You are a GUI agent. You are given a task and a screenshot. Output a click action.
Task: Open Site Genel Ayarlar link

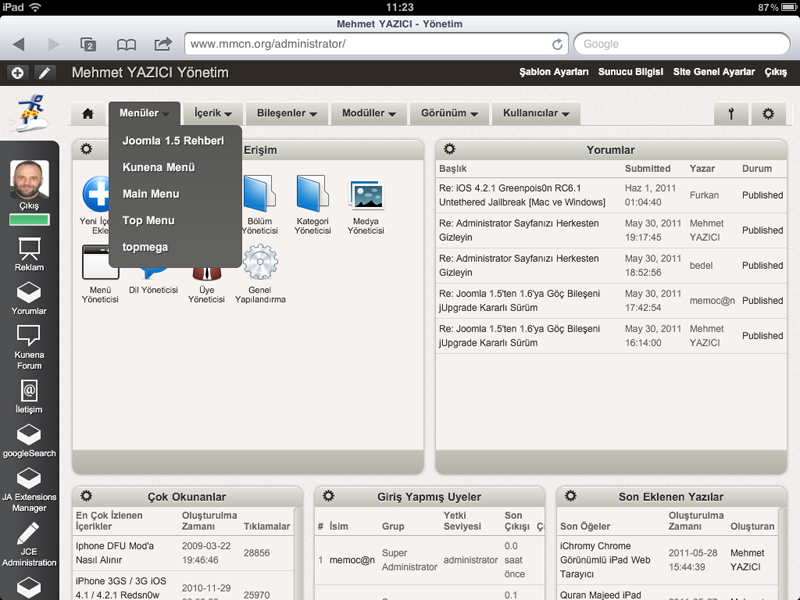714,72
